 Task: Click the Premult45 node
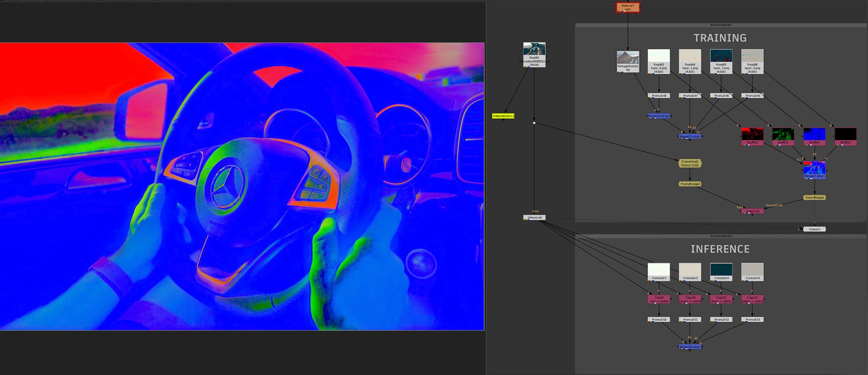(x=752, y=96)
